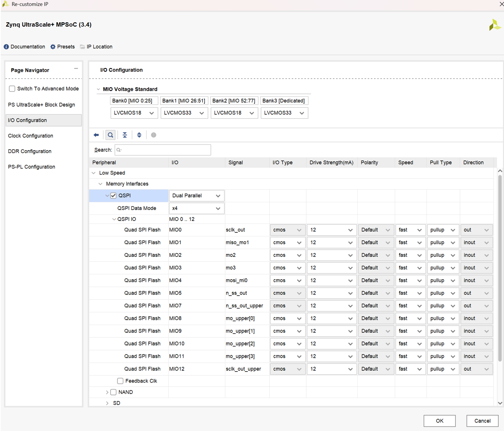Minimize the Page Navigator panel

(x=76, y=69)
